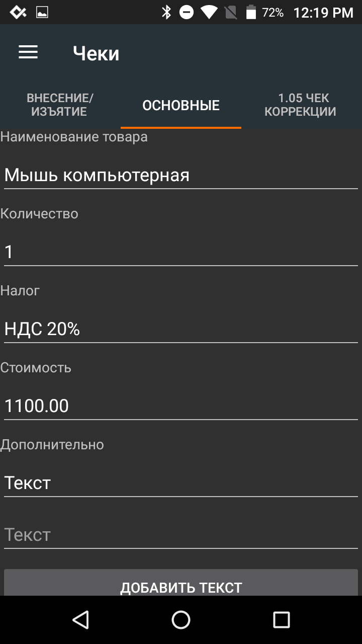This screenshot has width=362, height=644.
Task: Tap the filled Текст field under Дополнительно
Action: pyautogui.click(x=180, y=482)
